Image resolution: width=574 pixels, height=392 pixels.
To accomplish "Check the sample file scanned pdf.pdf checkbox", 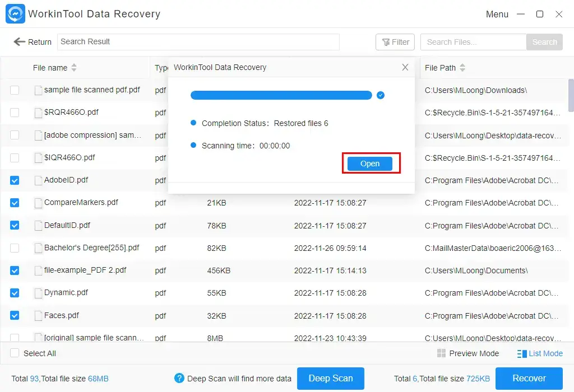I will (15, 90).
